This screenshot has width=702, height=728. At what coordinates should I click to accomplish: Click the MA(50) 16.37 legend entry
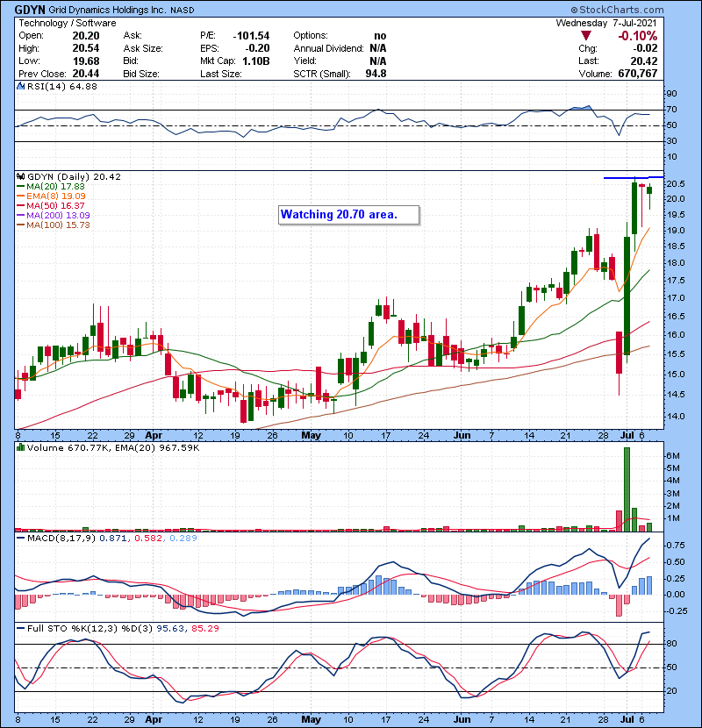[51, 205]
